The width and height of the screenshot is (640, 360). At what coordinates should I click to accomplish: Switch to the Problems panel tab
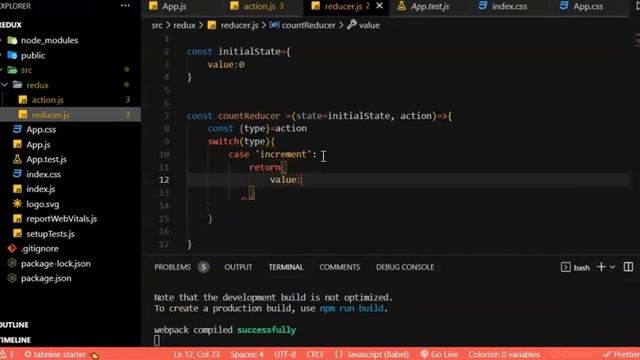pyautogui.click(x=172, y=267)
